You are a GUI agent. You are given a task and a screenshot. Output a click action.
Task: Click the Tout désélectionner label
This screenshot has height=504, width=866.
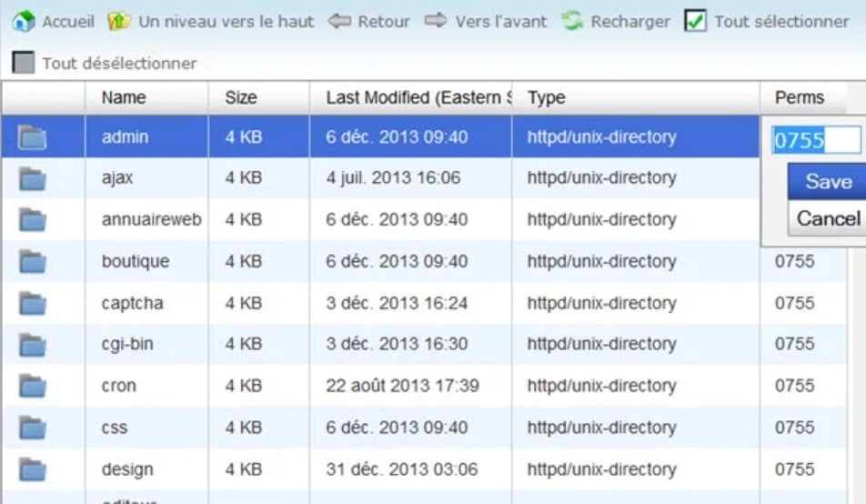point(119,63)
